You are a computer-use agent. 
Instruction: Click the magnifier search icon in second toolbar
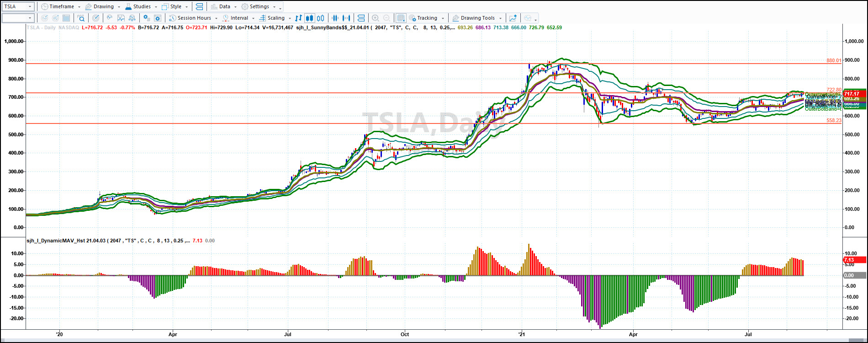81,18
